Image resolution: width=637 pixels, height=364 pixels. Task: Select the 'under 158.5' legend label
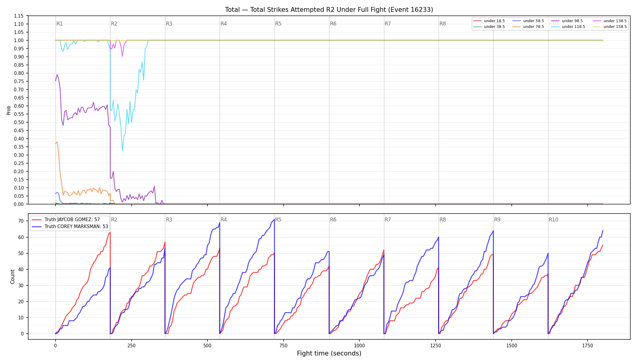tap(615, 27)
